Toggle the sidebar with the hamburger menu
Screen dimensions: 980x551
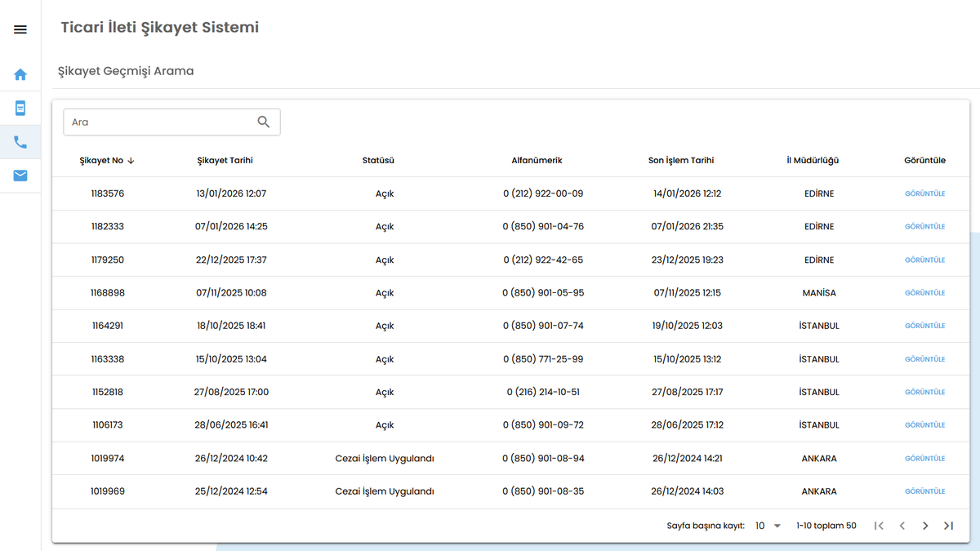pyautogui.click(x=20, y=29)
